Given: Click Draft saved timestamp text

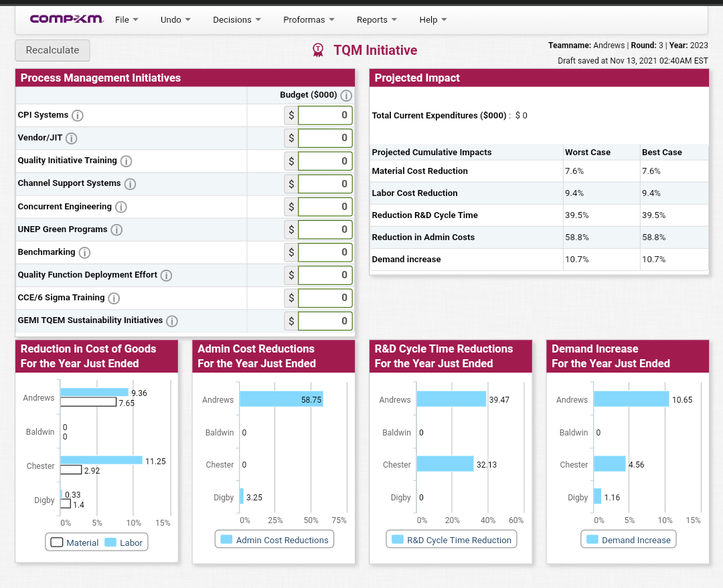Looking at the screenshot, I should pyautogui.click(x=633, y=61).
